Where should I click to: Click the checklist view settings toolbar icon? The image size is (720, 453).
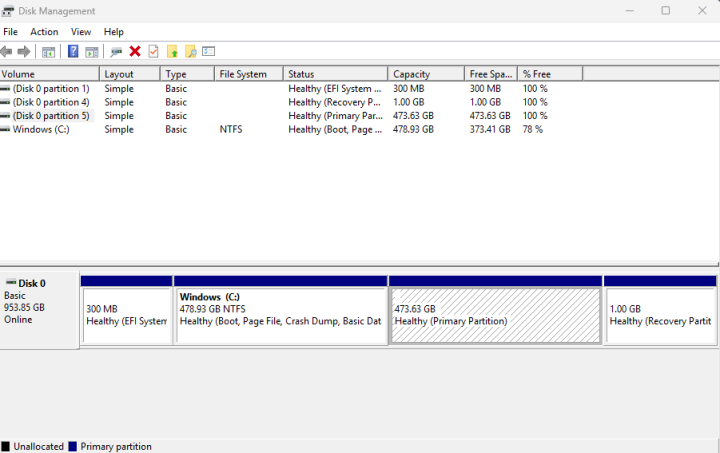click(208, 51)
